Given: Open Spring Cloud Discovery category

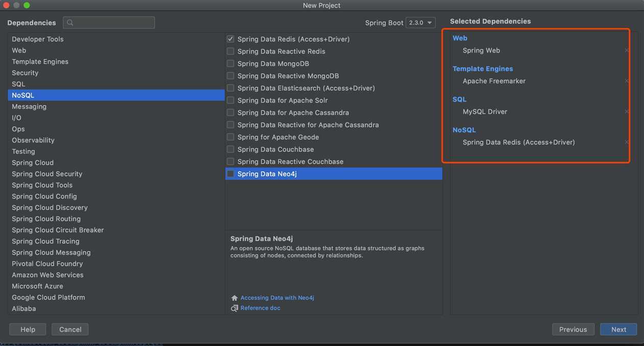Looking at the screenshot, I should (116, 208).
